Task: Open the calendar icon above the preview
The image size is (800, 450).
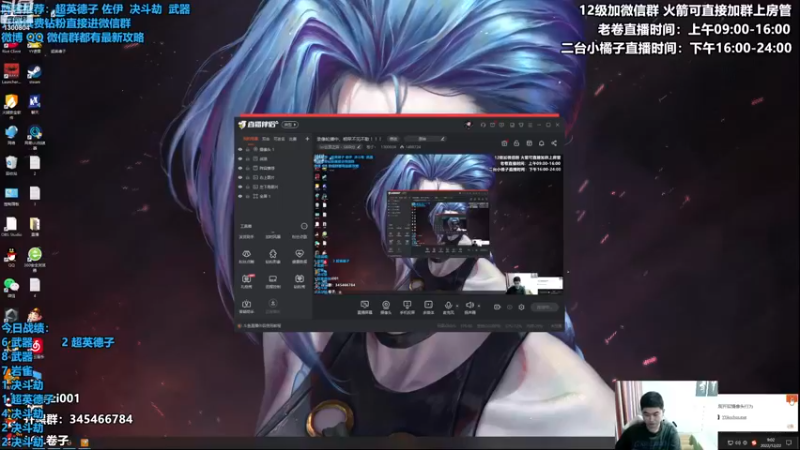Action: 529,143
